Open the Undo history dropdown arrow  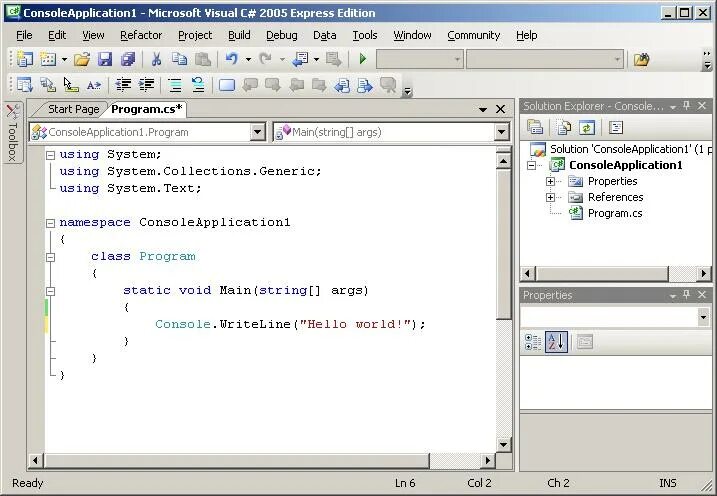[248, 59]
